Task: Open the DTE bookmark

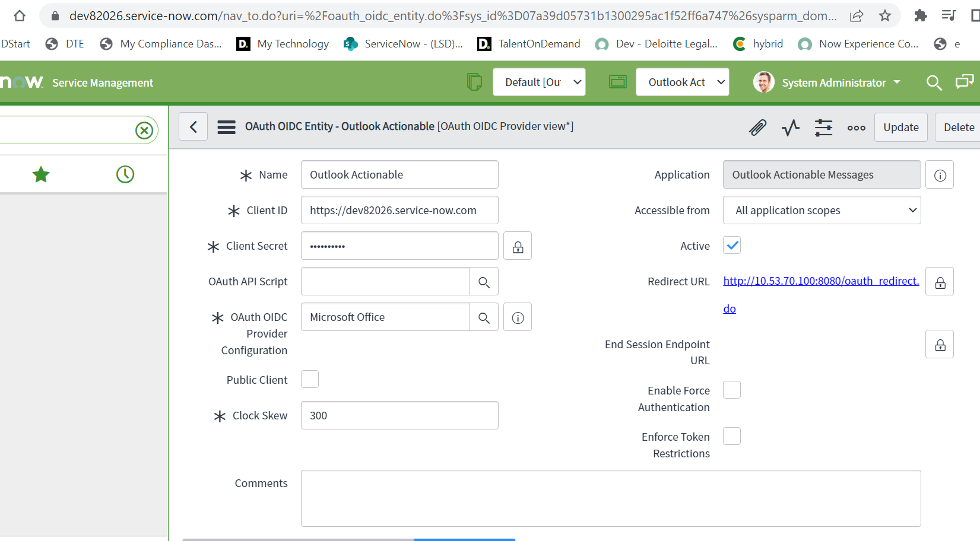Action: [65, 44]
